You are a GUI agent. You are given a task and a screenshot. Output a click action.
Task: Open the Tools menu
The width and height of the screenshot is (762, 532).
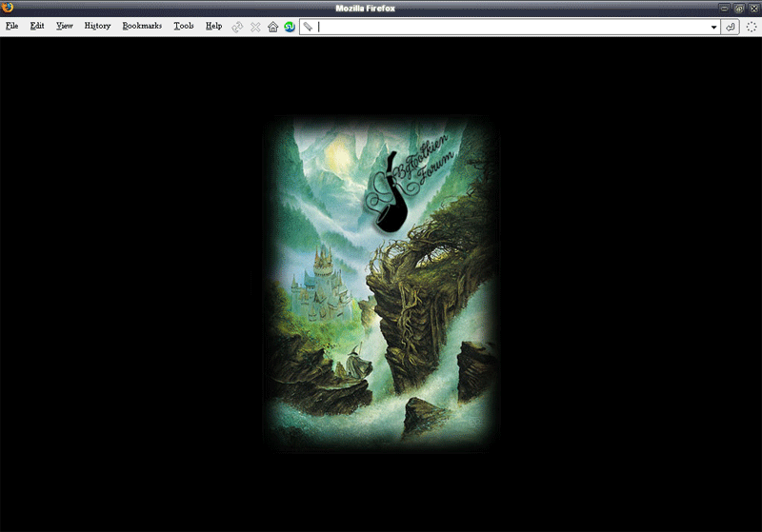184,26
